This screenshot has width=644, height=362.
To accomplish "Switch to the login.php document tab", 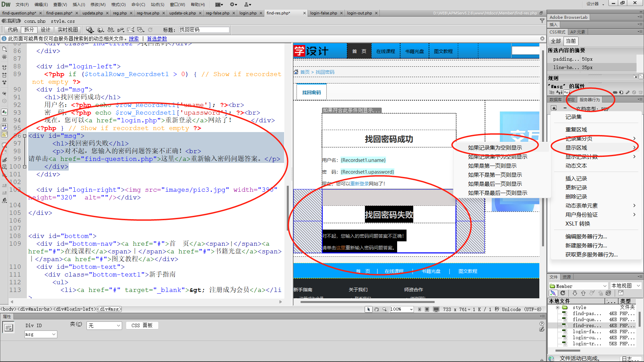I will coord(248,13).
